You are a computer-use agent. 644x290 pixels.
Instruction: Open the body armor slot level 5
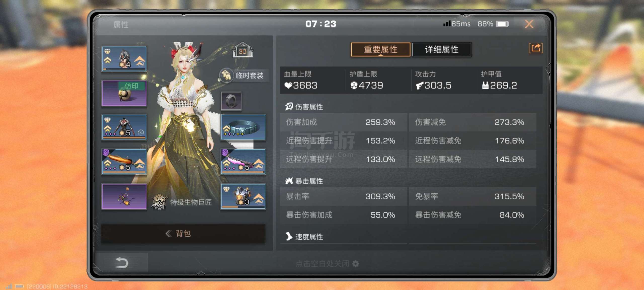point(124,127)
